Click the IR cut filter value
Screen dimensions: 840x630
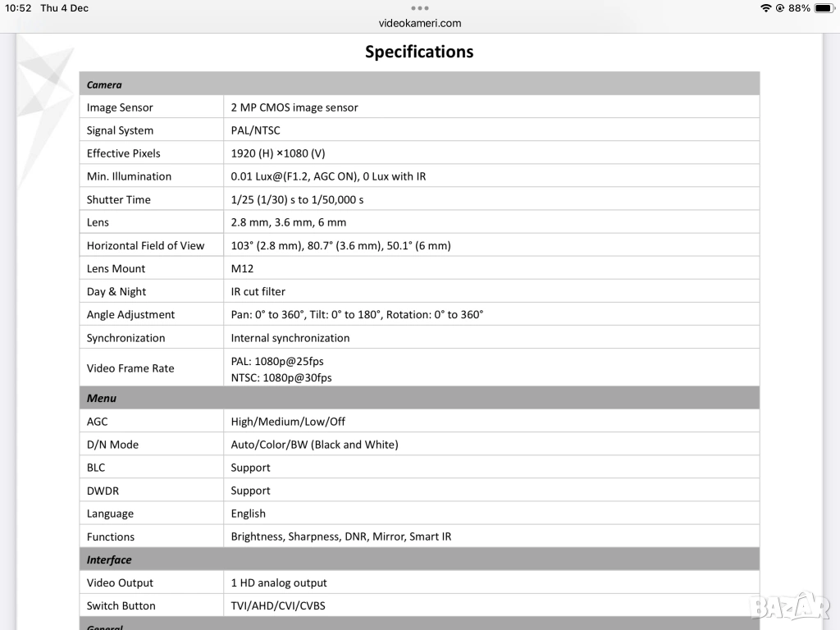click(258, 291)
